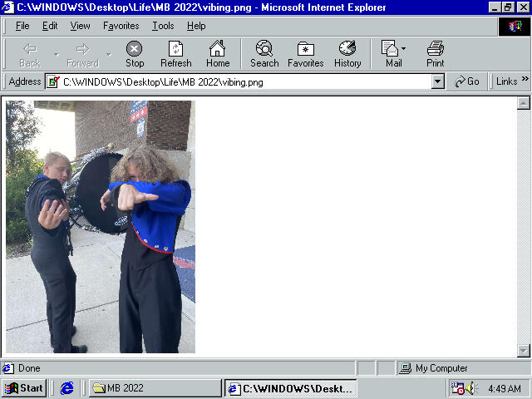Show the History pane
532x399 pixels.
pos(347,54)
